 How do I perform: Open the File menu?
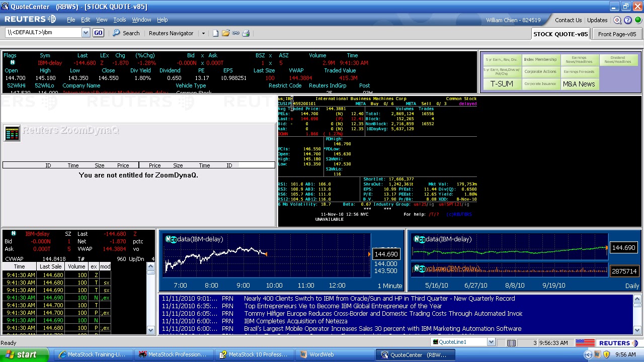71,20
